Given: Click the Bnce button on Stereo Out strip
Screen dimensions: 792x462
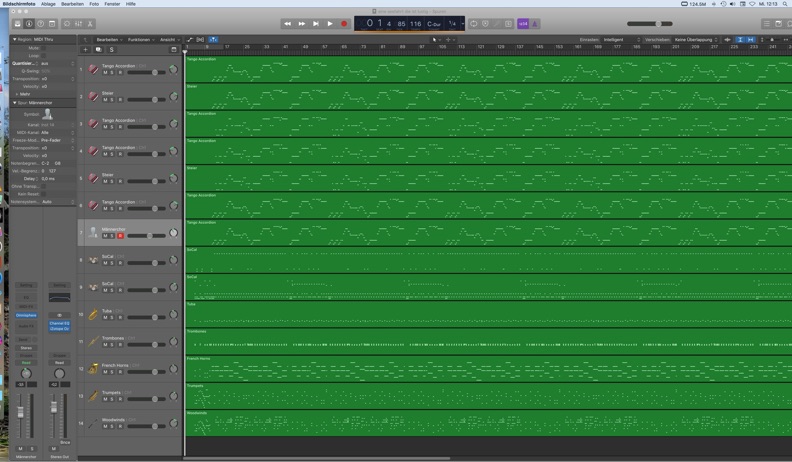Looking at the screenshot, I should coord(65,442).
